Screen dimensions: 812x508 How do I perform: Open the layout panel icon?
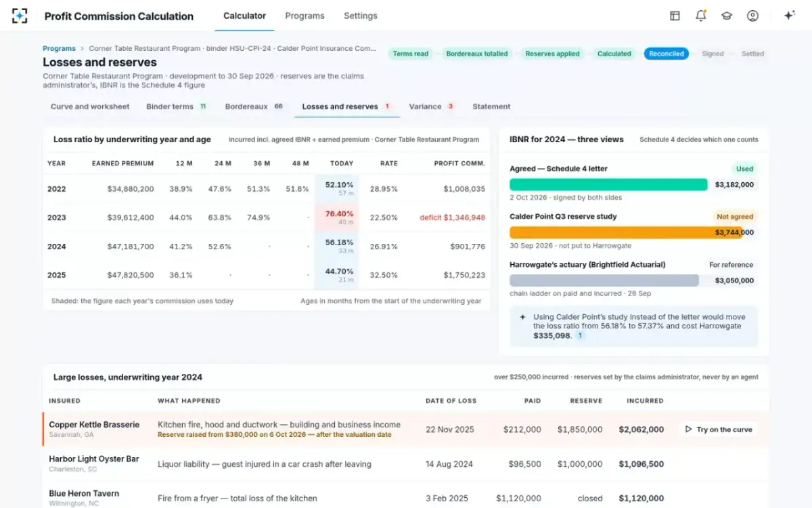coord(675,16)
